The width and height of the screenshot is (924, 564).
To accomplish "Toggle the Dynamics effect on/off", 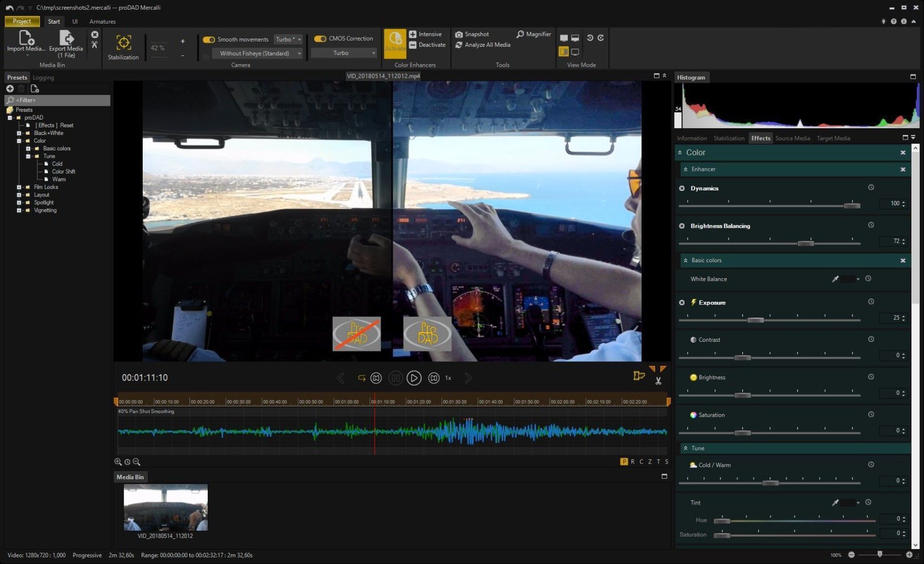I will [x=682, y=188].
